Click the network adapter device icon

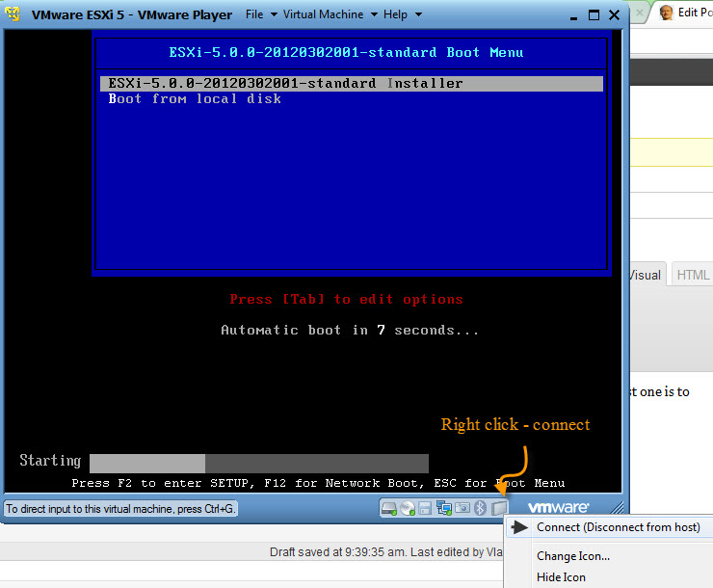444,508
